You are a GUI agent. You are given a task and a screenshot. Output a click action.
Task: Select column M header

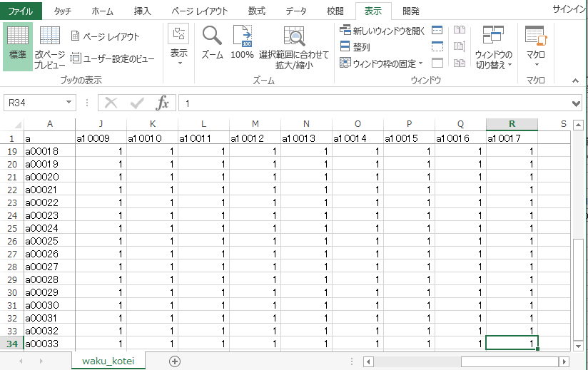[255, 124]
